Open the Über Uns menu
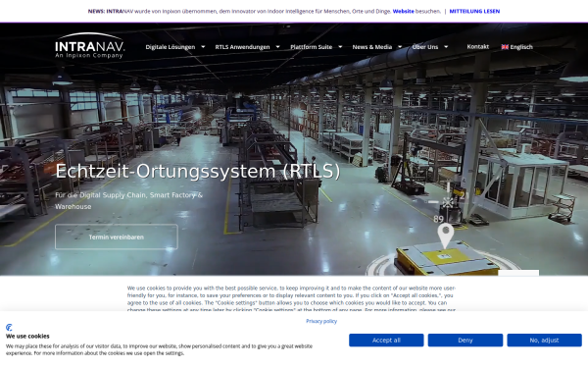 pyautogui.click(x=425, y=47)
